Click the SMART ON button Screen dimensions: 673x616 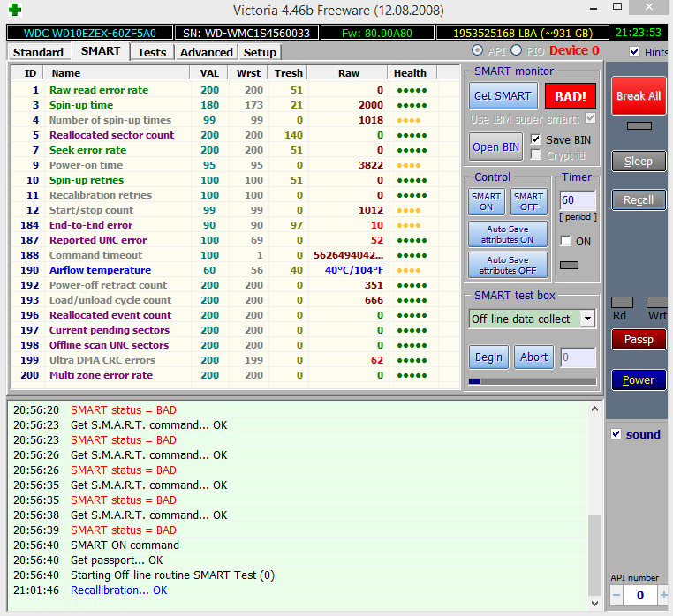pyautogui.click(x=487, y=201)
